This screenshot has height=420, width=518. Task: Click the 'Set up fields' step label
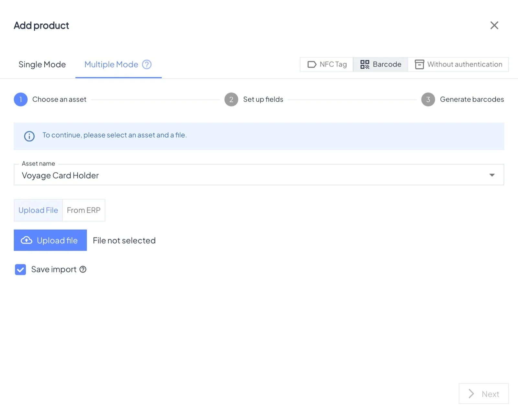tap(263, 99)
